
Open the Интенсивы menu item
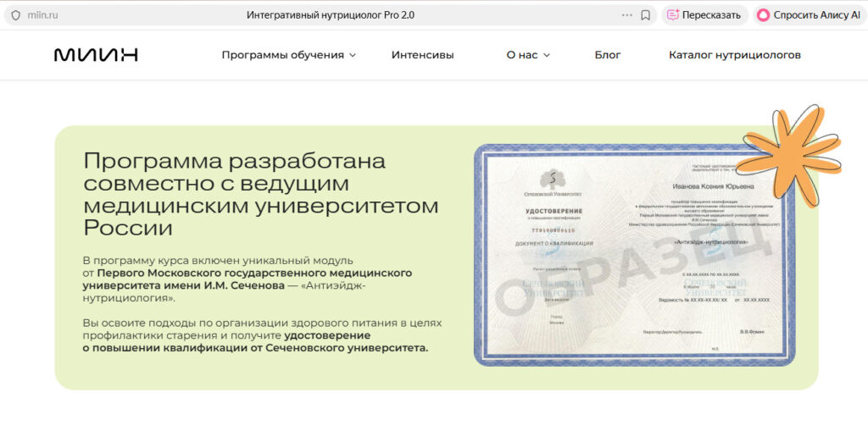(x=422, y=55)
